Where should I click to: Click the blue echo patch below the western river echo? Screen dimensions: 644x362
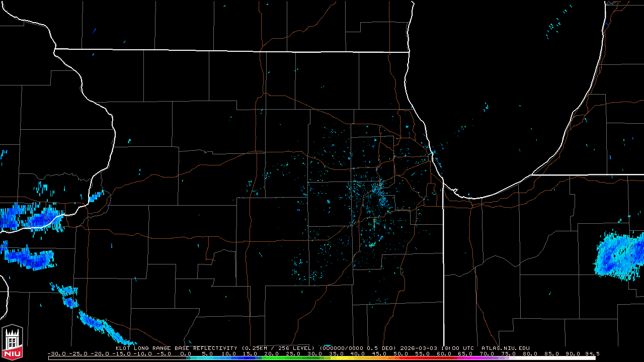pyautogui.click(x=30, y=258)
